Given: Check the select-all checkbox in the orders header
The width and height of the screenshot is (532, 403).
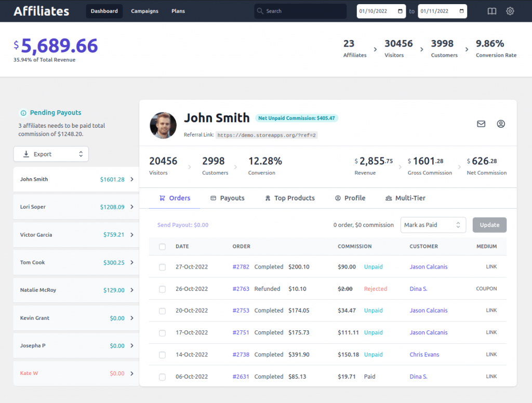Looking at the screenshot, I should pos(162,246).
